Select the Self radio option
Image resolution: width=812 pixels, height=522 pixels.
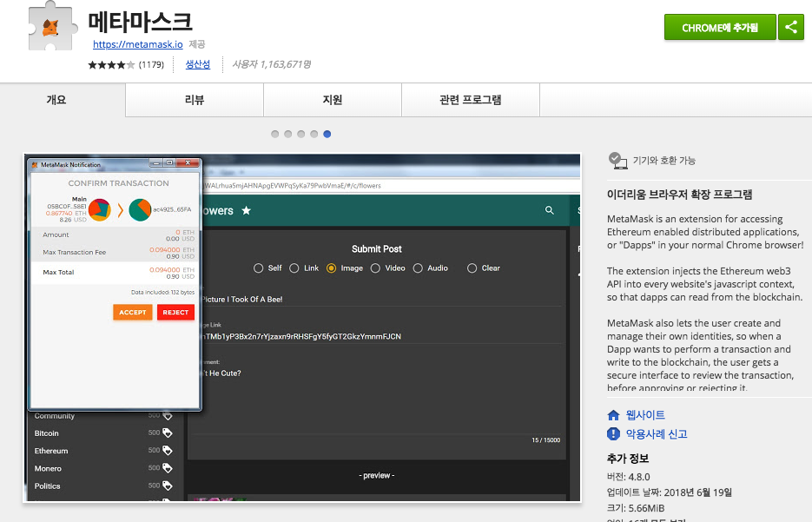[x=259, y=268]
